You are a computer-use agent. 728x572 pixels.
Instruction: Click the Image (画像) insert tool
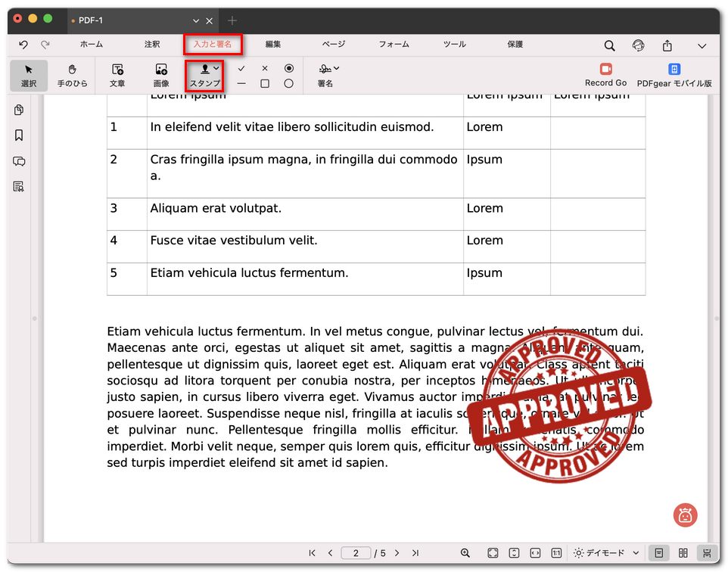[x=161, y=75]
